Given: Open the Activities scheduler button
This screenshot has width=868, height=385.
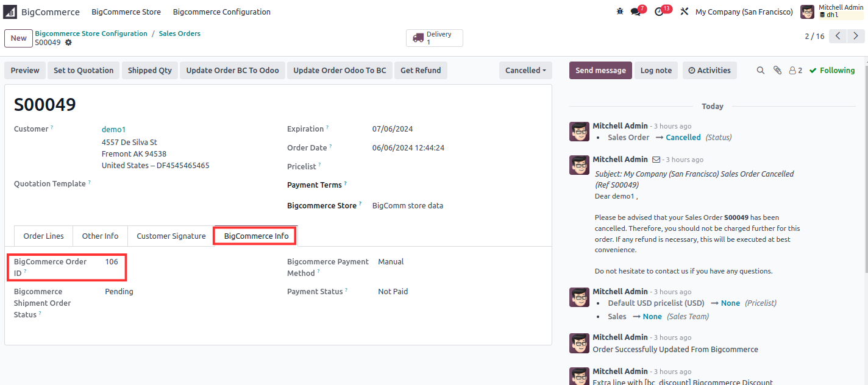Looking at the screenshot, I should pos(710,71).
